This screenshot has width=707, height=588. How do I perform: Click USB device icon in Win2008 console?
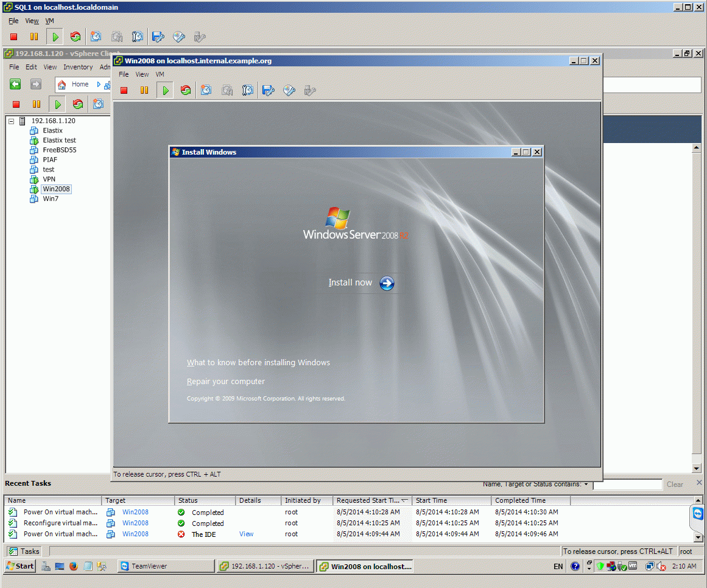point(310,91)
